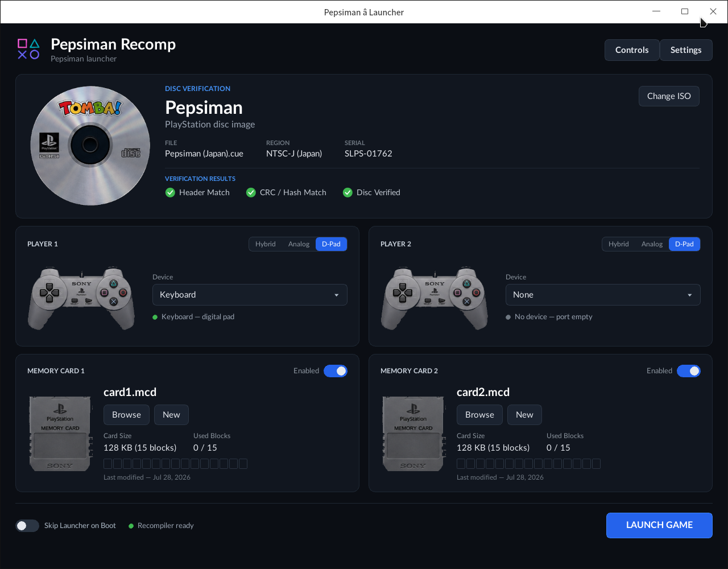The image size is (728, 569).
Task: Click the NTSC-J (Japan) region value
Action: pyautogui.click(x=294, y=154)
